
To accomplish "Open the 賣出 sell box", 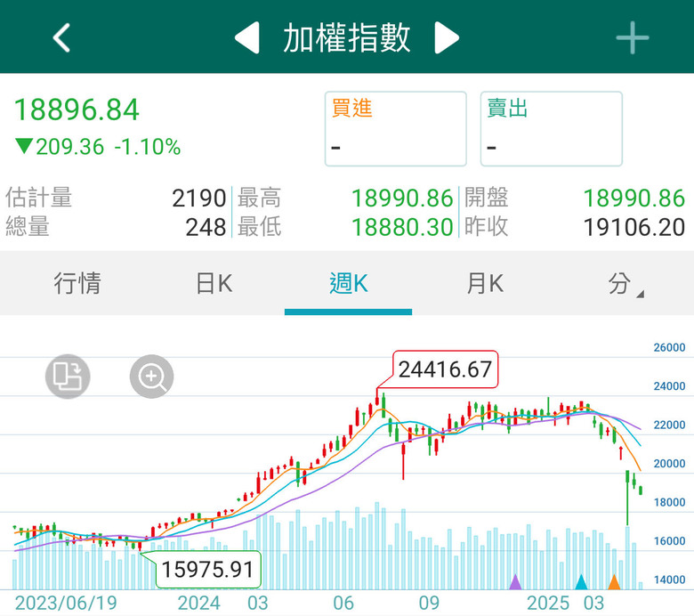I will tap(552, 129).
